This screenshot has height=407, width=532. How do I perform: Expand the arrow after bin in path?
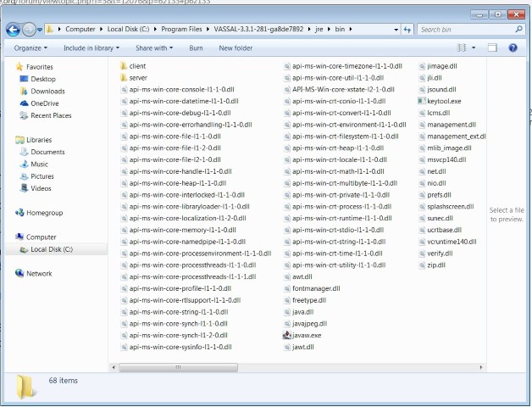click(x=351, y=29)
